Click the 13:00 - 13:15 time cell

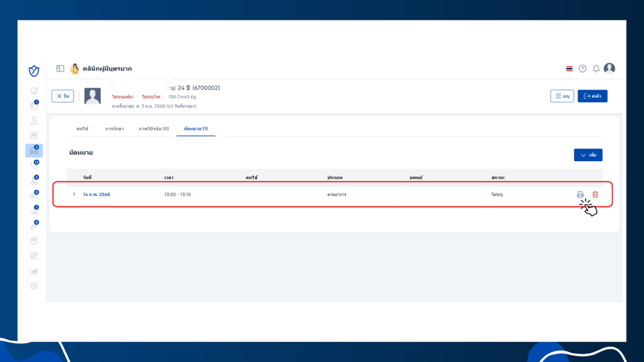(x=177, y=195)
